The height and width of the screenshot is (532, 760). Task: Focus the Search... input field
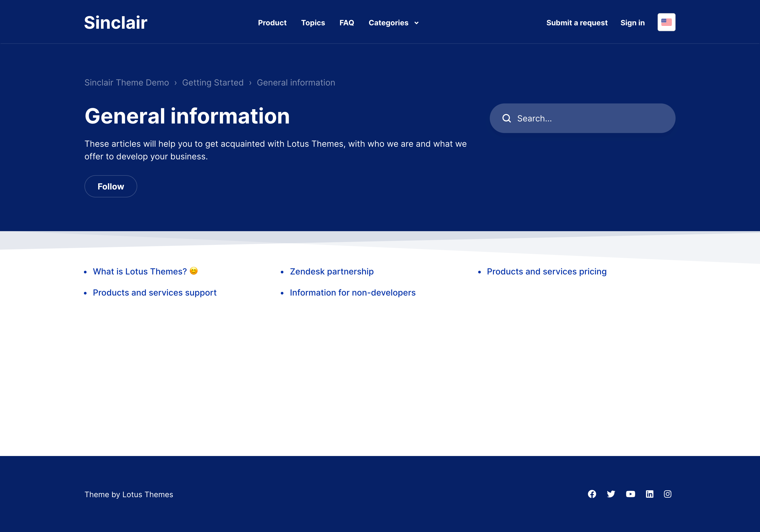[x=589, y=118]
